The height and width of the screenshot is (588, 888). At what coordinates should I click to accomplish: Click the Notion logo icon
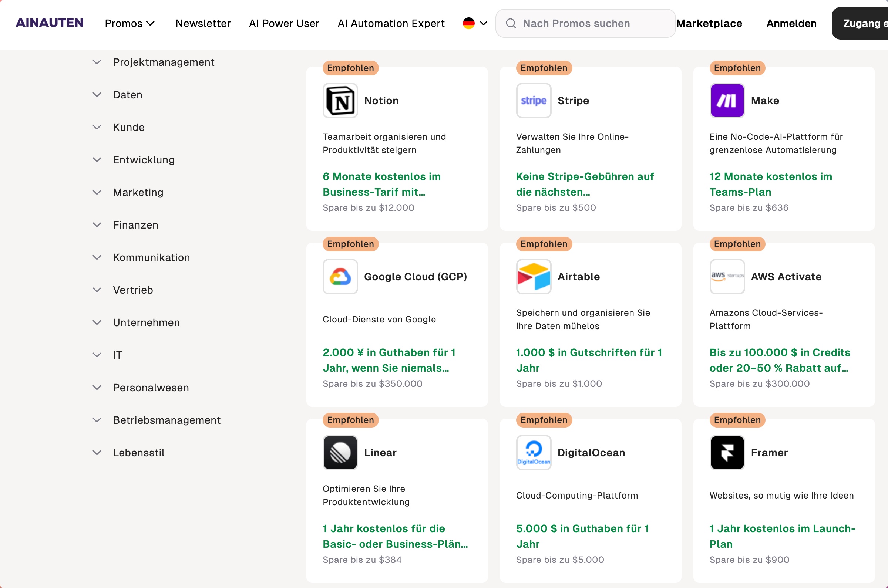(x=340, y=101)
